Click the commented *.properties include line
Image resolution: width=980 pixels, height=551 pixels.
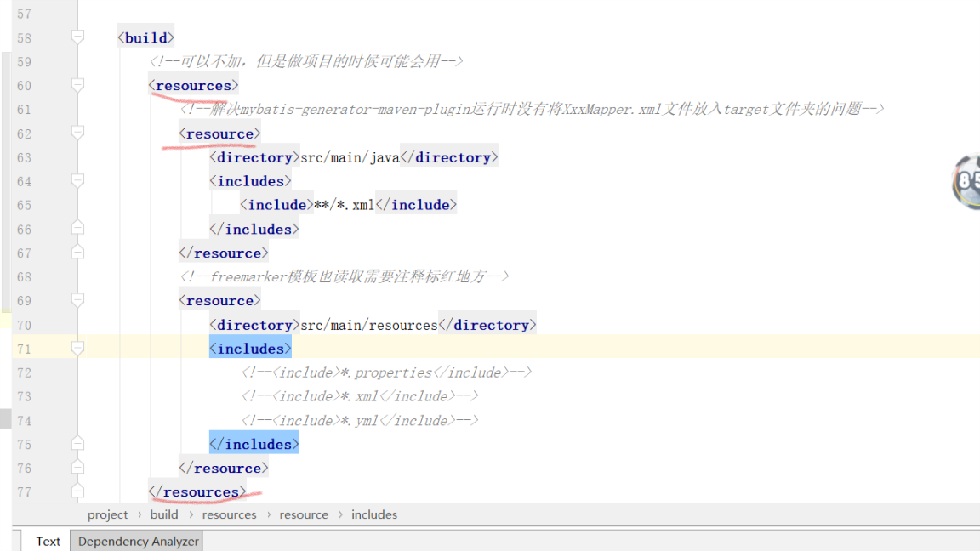point(386,372)
